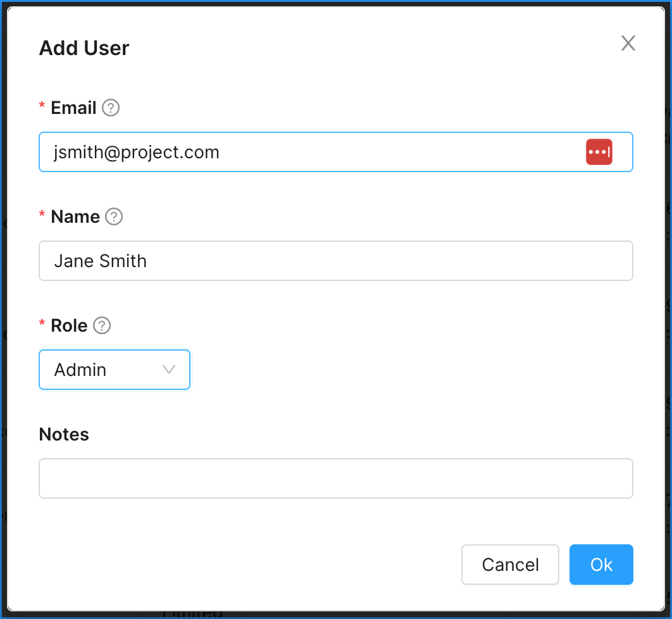672x619 pixels.
Task: Open the Admin role selector
Action: pyautogui.click(x=115, y=370)
